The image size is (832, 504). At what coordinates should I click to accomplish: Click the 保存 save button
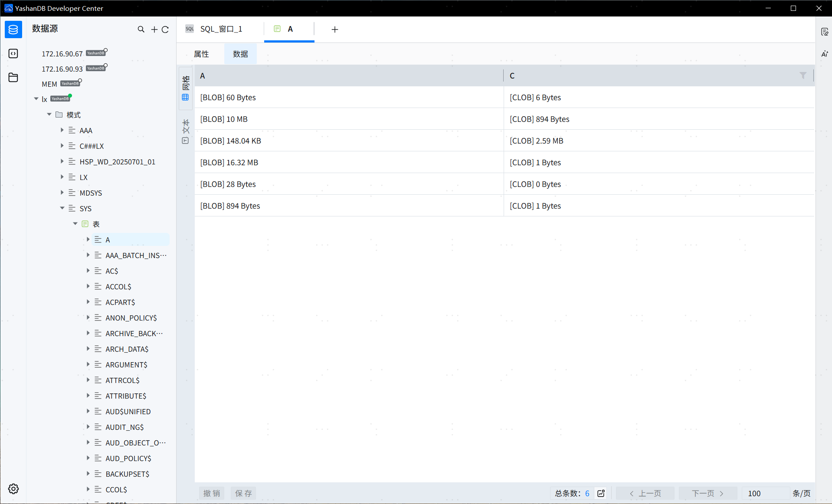point(243,493)
